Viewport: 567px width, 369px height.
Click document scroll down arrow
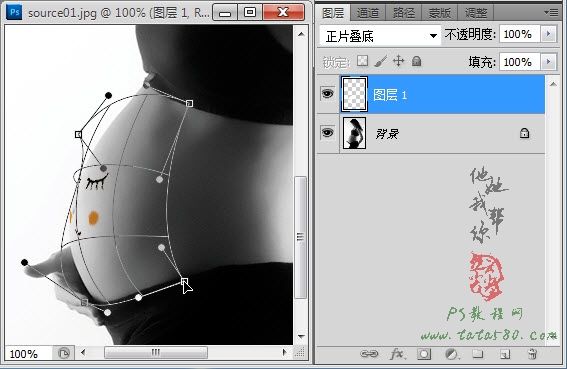coord(301,336)
